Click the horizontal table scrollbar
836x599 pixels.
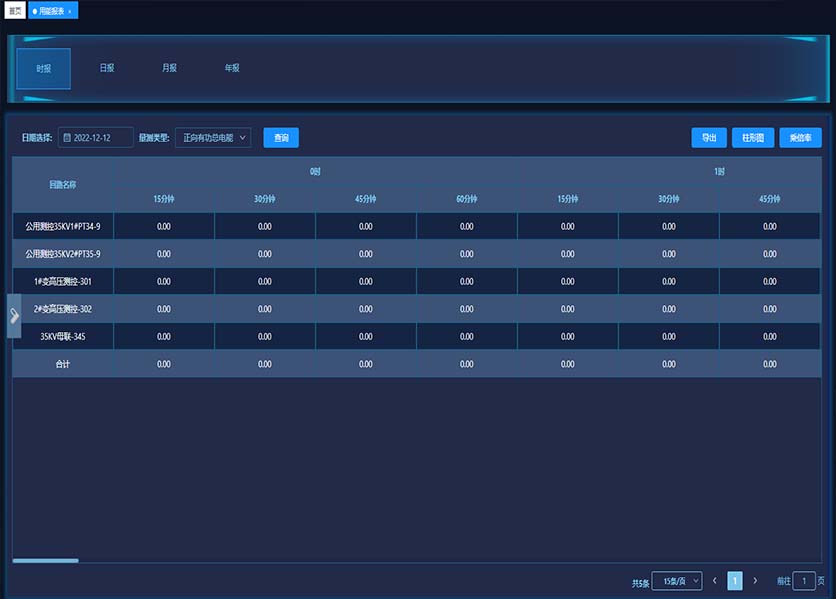tap(45, 560)
